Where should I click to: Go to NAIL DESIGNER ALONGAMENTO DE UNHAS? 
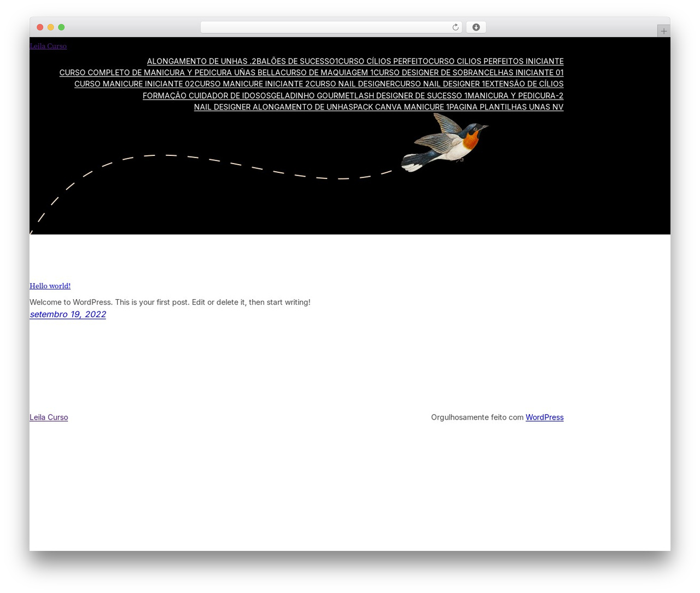[x=272, y=107]
